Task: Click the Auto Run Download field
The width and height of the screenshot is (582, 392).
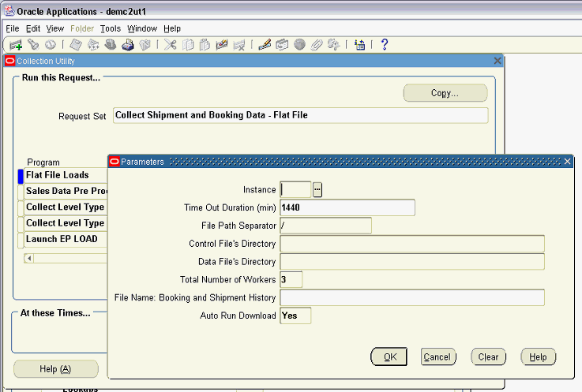Action: click(x=295, y=315)
